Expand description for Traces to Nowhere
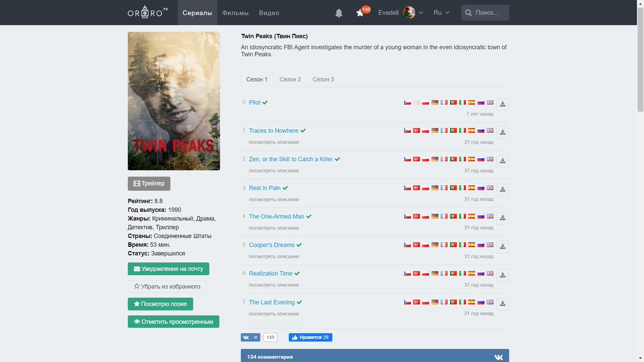Image resolution: width=644 pixels, height=362 pixels. [x=274, y=142]
